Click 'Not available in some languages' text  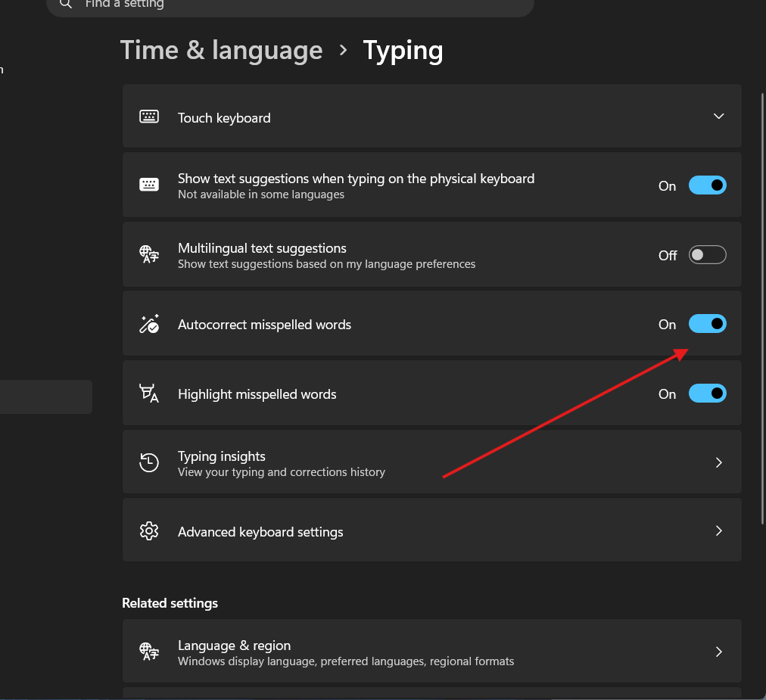[261, 194]
